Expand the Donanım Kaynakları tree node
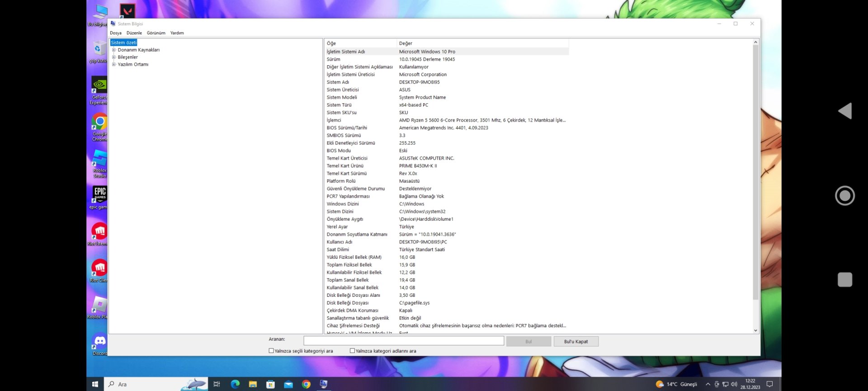The image size is (868, 391). point(114,50)
